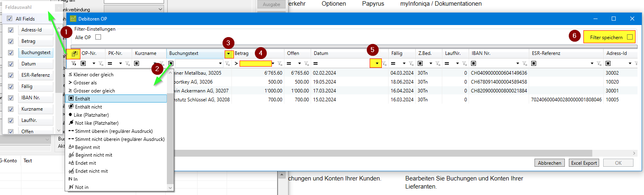This screenshot has height=195, width=644.
Task: Clear the filter on Buchungstext column
Action: click(x=227, y=63)
